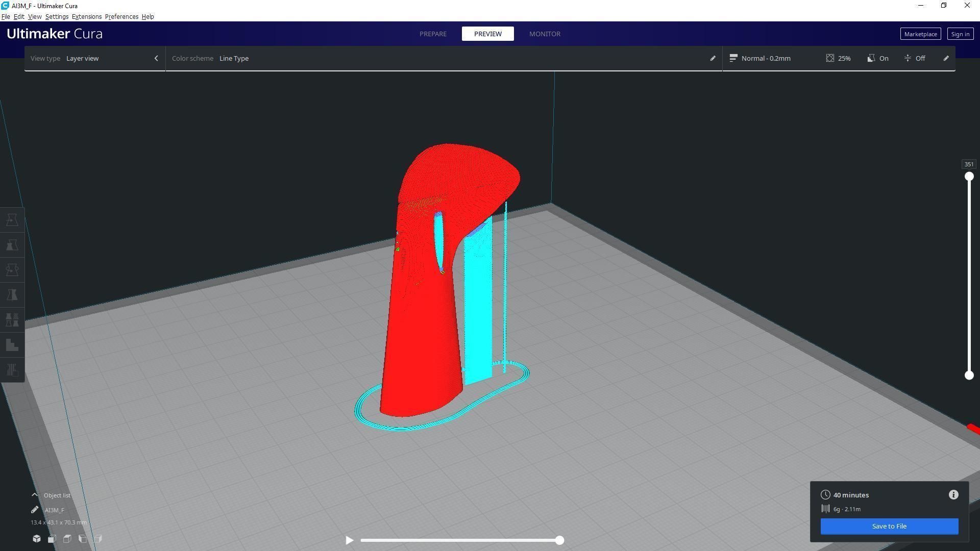The width and height of the screenshot is (980, 551).
Task: Open the Extensions menu
Action: (86, 17)
